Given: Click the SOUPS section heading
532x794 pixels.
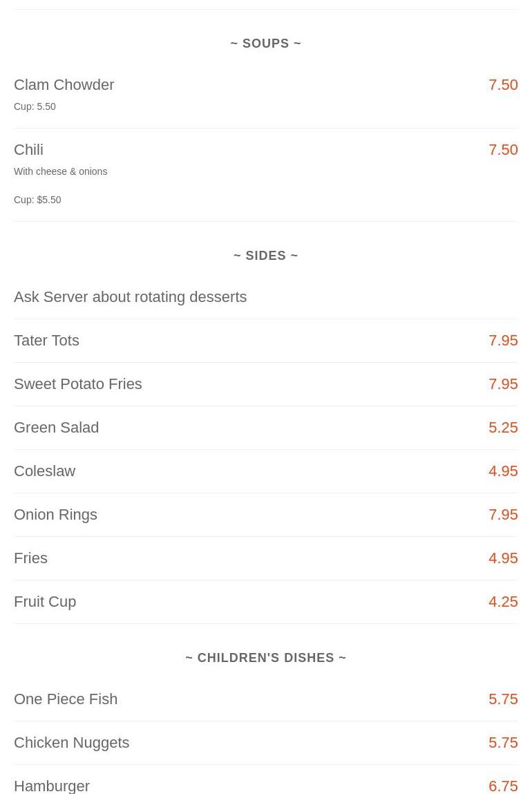Looking at the screenshot, I should 266,44.
